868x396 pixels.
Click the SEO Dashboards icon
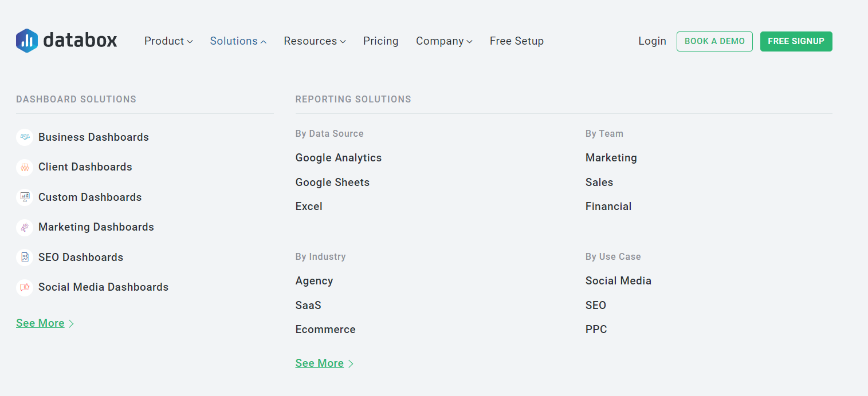pyautogui.click(x=23, y=257)
